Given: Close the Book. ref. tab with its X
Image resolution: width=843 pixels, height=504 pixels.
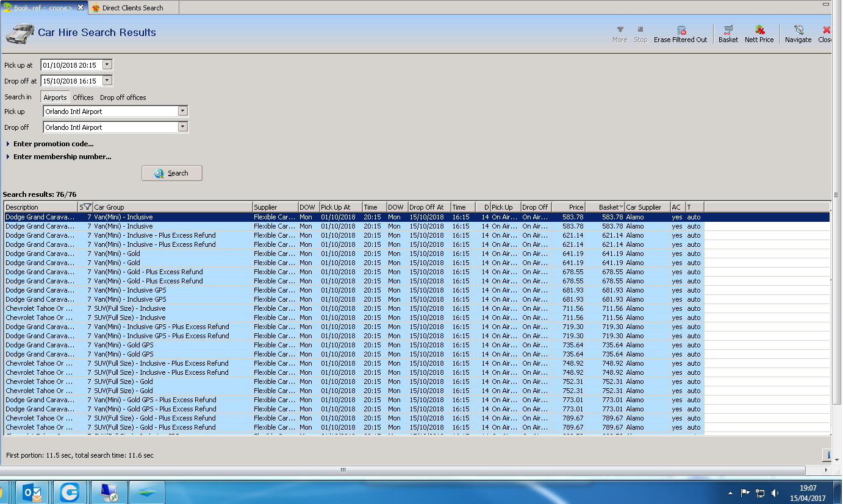Looking at the screenshot, I should coord(81,7).
